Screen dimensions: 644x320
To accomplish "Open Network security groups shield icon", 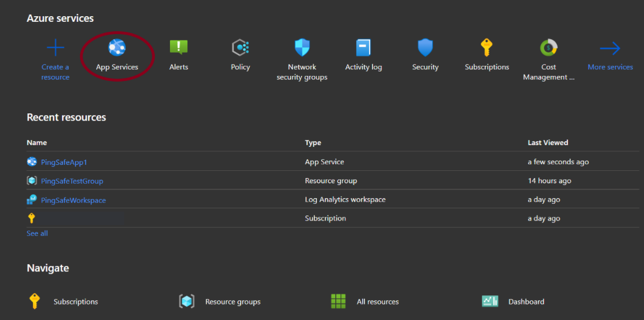I will pos(302,49).
